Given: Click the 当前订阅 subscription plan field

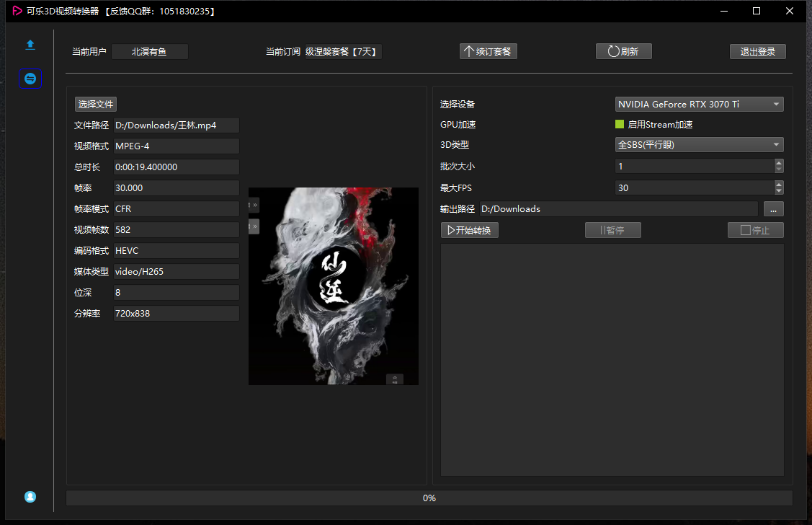Looking at the screenshot, I should (x=343, y=51).
